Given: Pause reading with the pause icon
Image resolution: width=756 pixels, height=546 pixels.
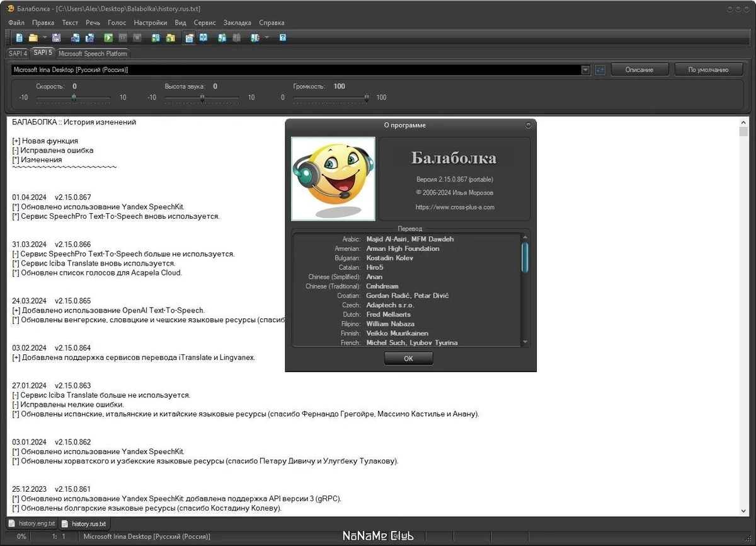Looking at the screenshot, I should click(x=123, y=38).
